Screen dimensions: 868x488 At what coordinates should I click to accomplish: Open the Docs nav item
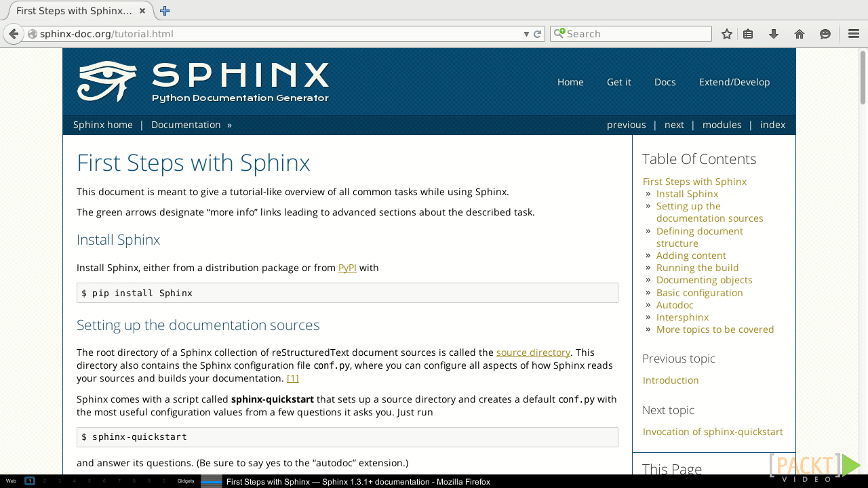[x=665, y=82]
